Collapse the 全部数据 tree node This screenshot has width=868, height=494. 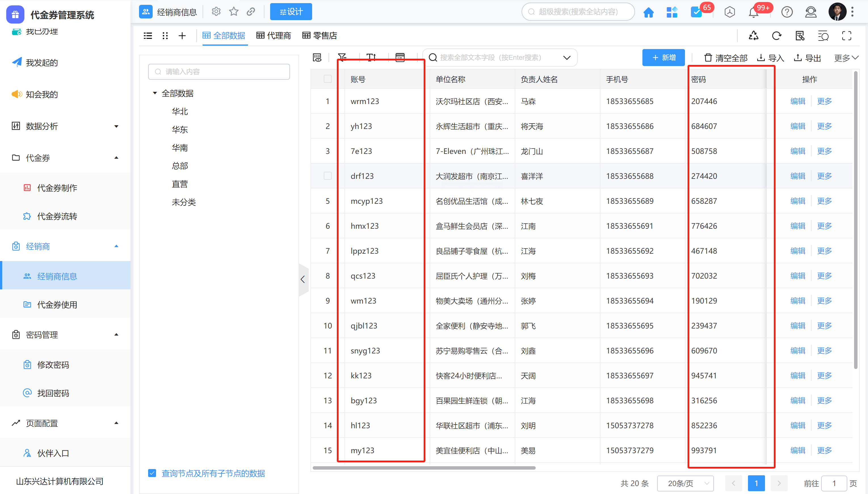(155, 93)
